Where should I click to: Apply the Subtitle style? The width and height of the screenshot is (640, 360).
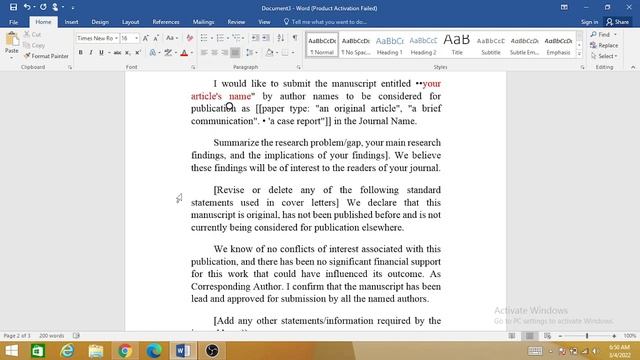[x=491, y=45]
